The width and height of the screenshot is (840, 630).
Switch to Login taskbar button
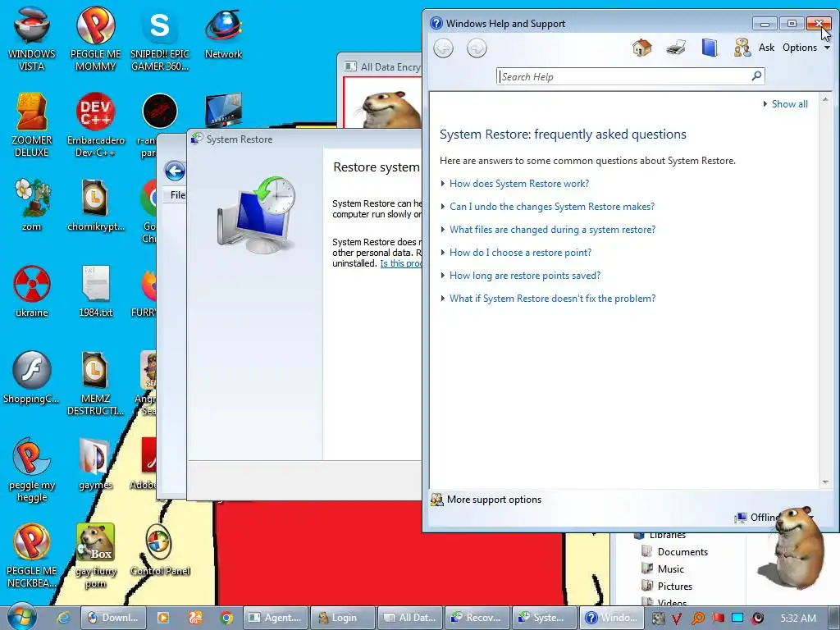tap(343, 618)
